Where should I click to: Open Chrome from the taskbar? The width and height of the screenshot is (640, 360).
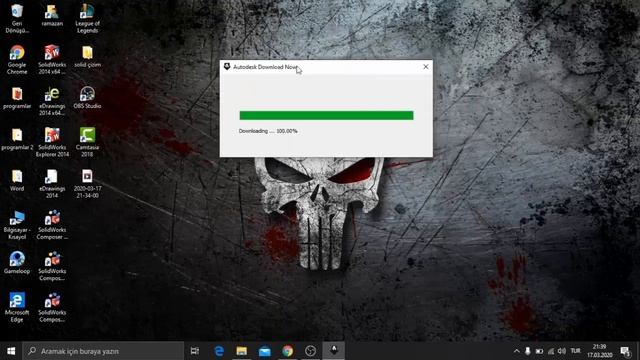click(287, 351)
